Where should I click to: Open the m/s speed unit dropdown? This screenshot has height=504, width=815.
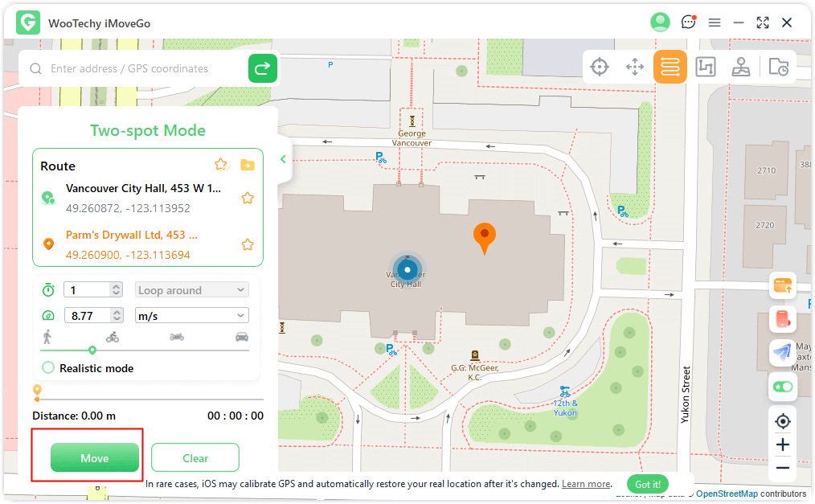[x=192, y=316]
